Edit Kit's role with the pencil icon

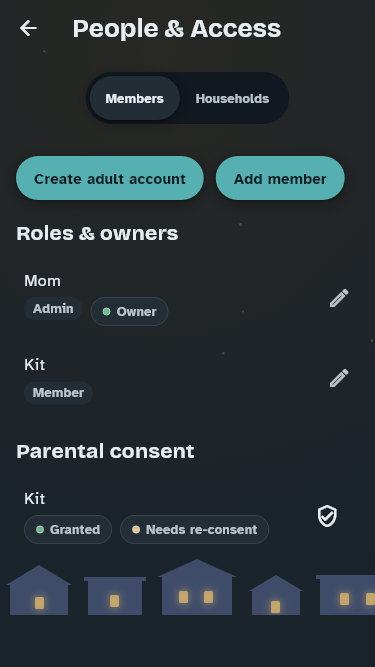pyautogui.click(x=339, y=378)
